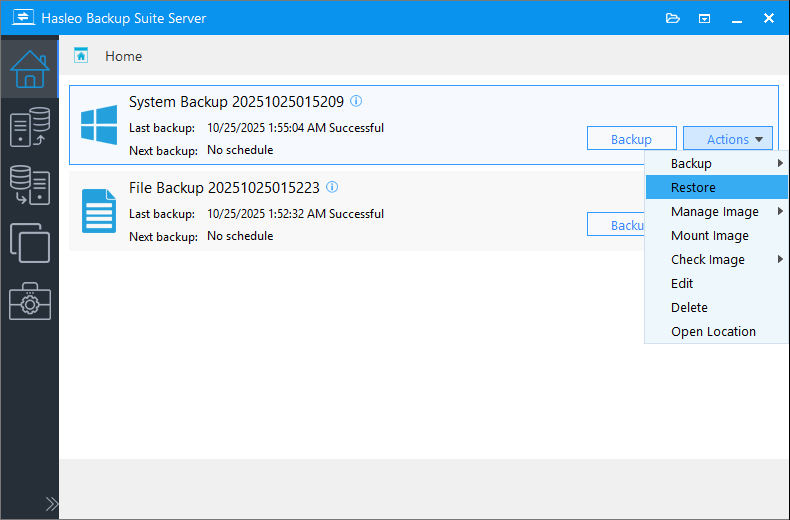790x520 pixels.
Task: Click the Windows logo of System Backup task
Action: (x=99, y=125)
